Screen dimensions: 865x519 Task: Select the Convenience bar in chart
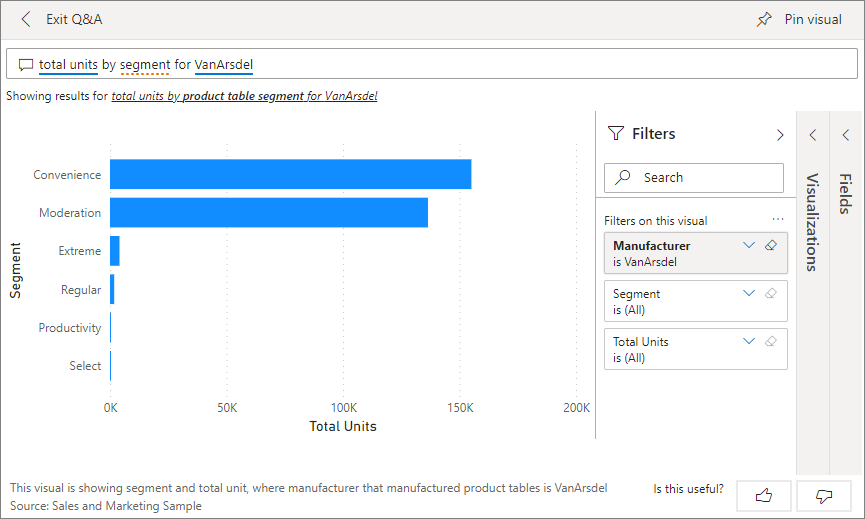[290, 174]
